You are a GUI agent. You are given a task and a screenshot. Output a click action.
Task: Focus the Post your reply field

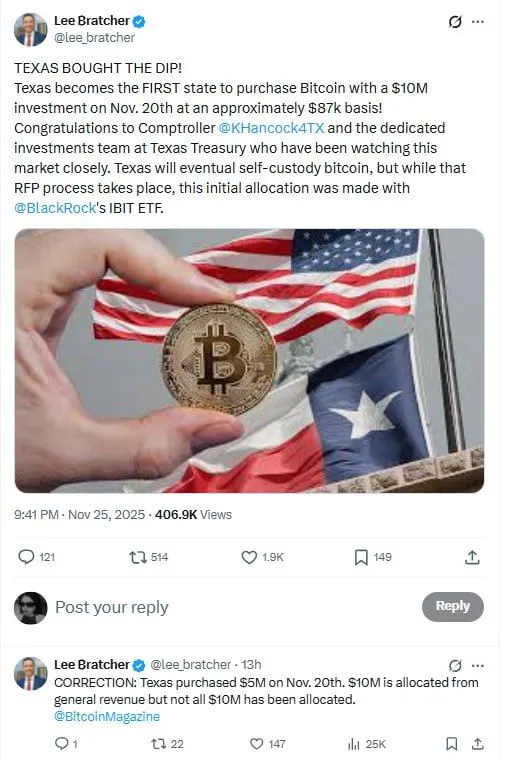pos(233,607)
